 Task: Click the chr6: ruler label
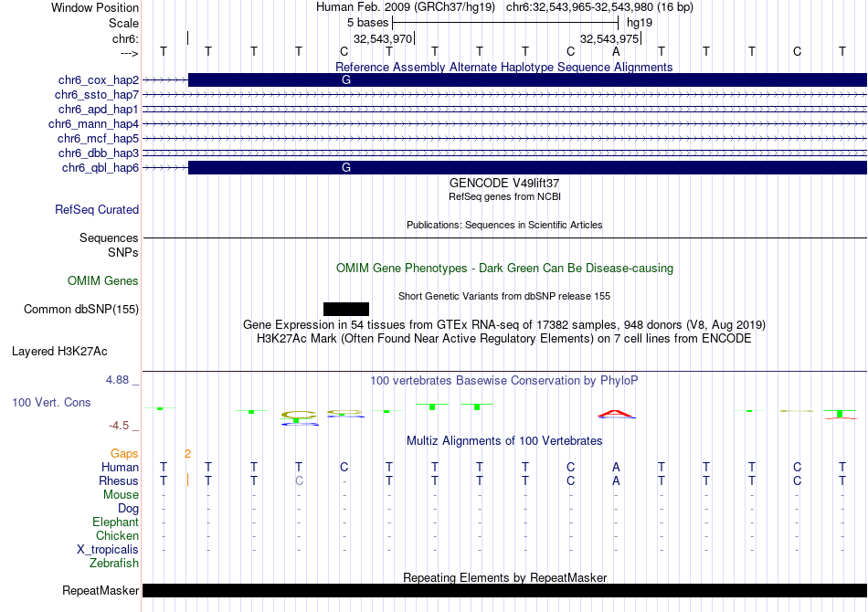[x=125, y=38]
